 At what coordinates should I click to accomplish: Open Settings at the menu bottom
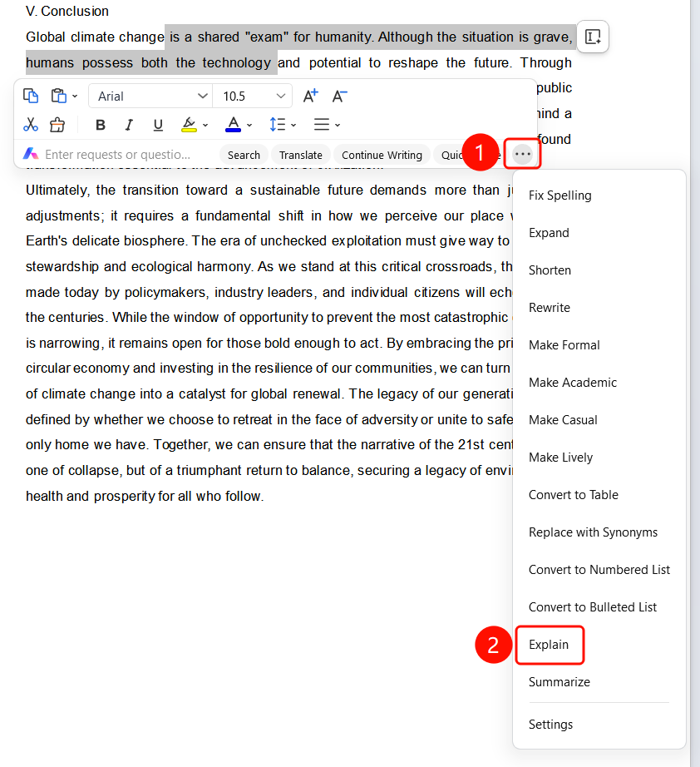[x=551, y=725]
